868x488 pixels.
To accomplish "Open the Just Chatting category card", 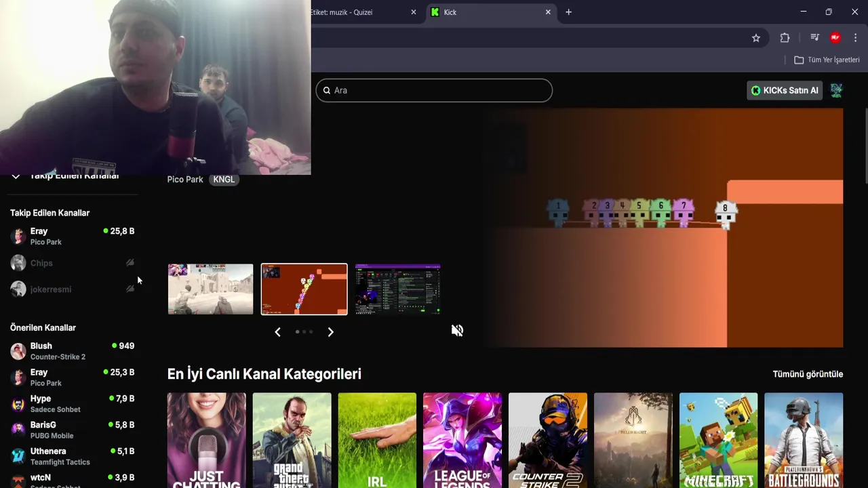I will [x=207, y=441].
